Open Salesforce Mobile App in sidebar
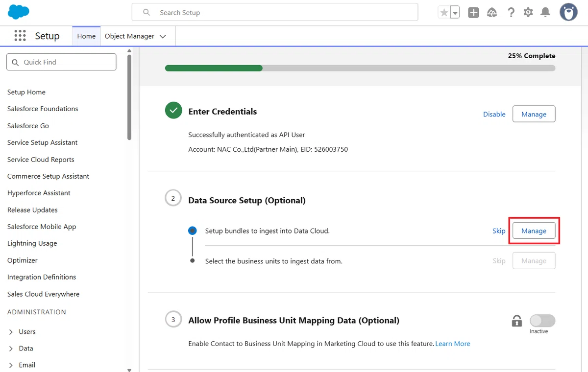This screenshot has width=588, height=372. pyautogui.click(x=42, y=227)
